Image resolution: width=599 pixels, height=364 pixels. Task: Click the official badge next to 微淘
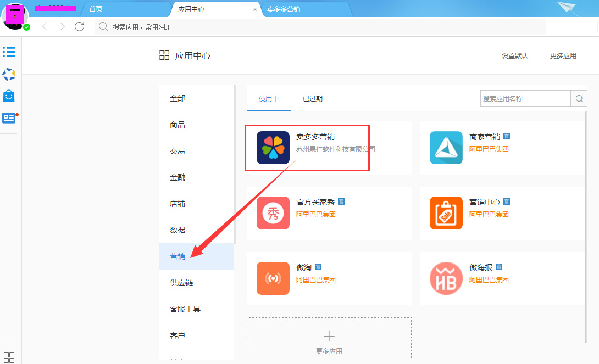pos(318,267)
